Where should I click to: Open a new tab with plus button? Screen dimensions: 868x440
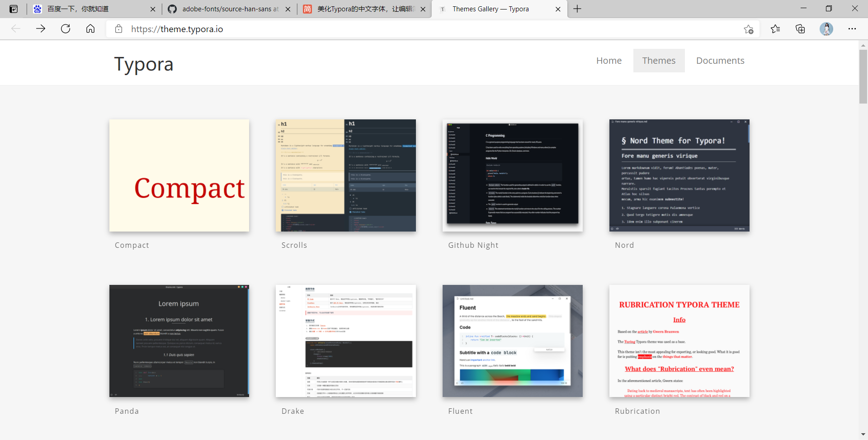(577, 9)
